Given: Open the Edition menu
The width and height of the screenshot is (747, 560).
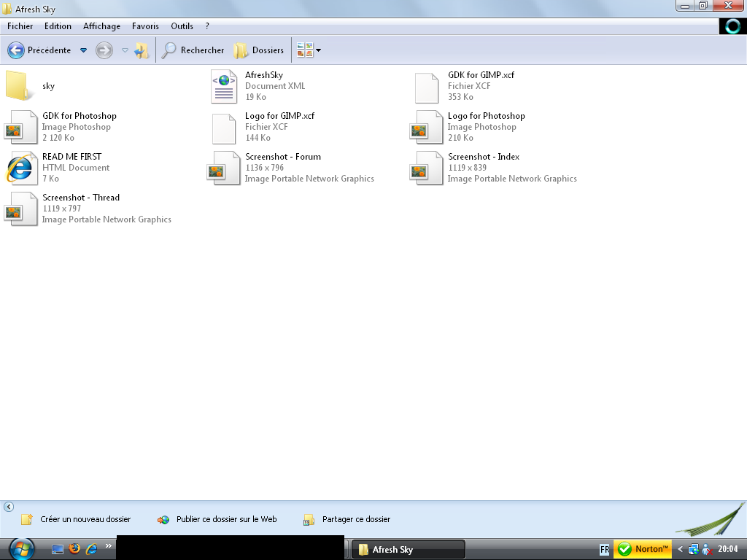Looking at the screenshot, I should click(x=58, y=26).
